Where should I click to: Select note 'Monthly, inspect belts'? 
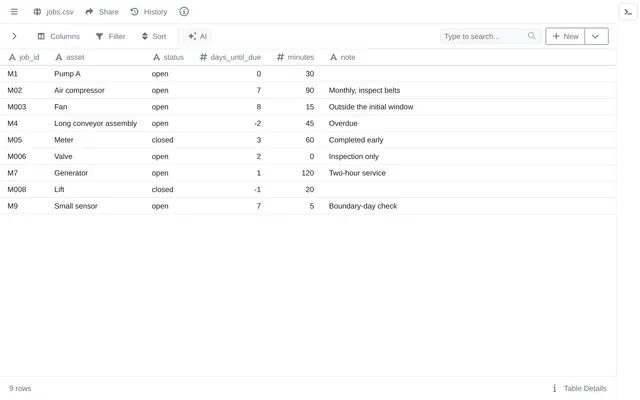pos(364,90)
